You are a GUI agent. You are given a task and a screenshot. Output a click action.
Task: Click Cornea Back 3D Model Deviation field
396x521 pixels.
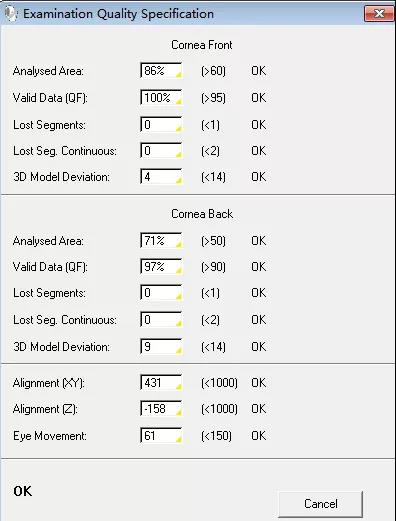point(161,347)
